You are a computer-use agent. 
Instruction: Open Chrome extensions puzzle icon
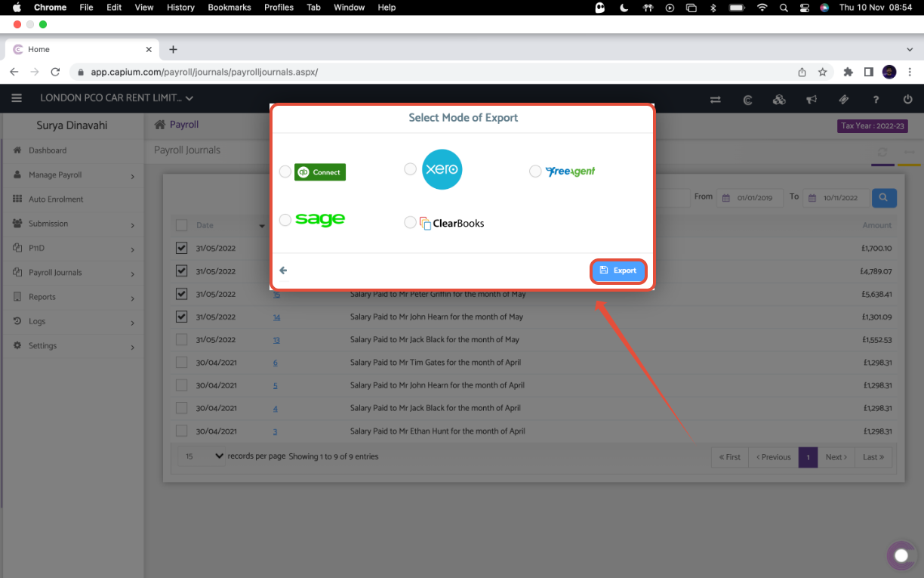[849, 72]
